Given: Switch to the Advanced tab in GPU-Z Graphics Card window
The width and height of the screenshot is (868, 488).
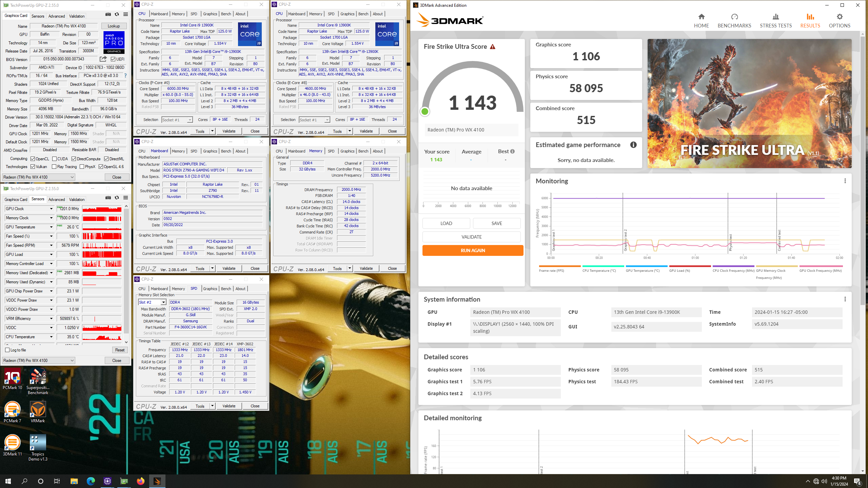Looking at the screenshot, I should point(57,16).
